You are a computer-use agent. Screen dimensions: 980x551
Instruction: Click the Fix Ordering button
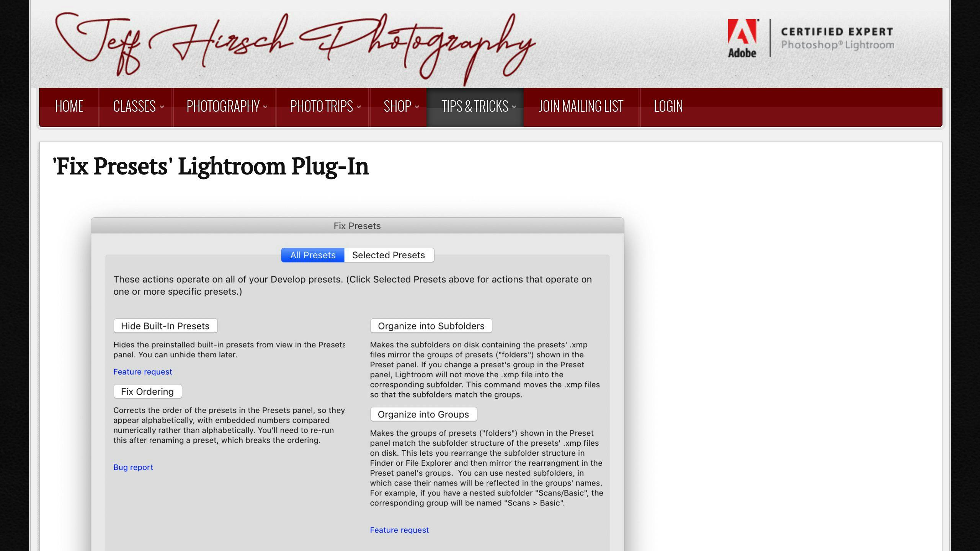tap(147, 391)
